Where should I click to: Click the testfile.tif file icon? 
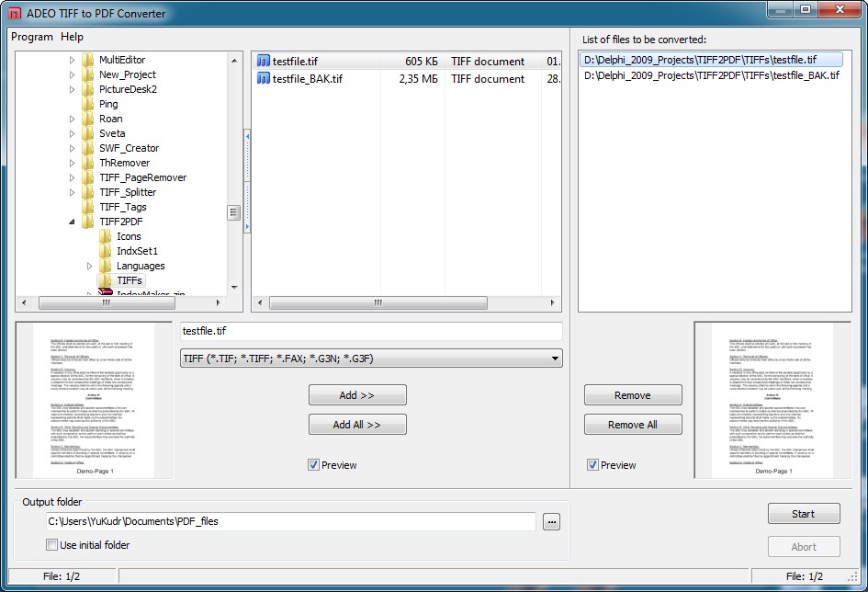(264, 61)
